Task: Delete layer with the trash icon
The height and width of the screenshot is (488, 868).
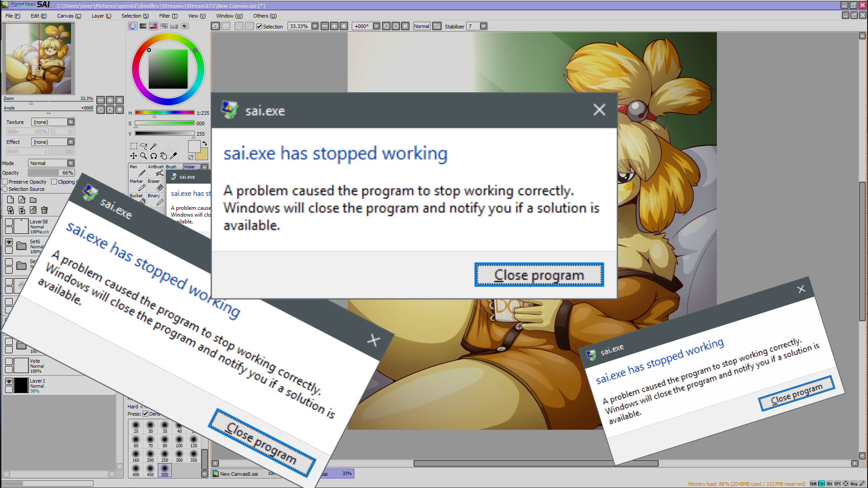Action: [x=44, y=210]
